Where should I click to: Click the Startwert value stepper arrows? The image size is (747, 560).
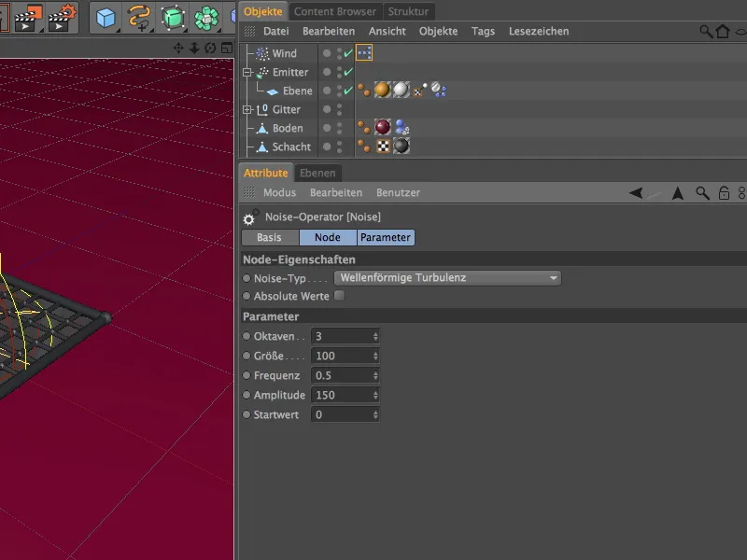click(x=375, y=414)
